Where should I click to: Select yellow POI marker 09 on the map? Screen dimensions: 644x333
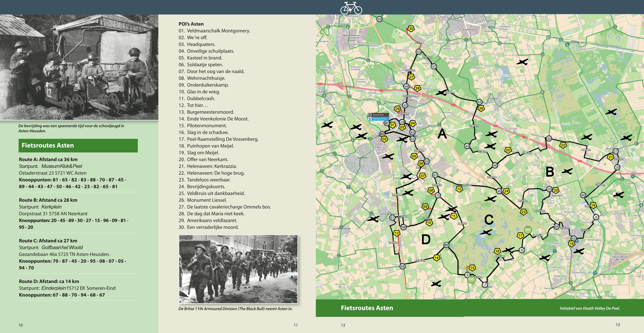pos(425,207)
